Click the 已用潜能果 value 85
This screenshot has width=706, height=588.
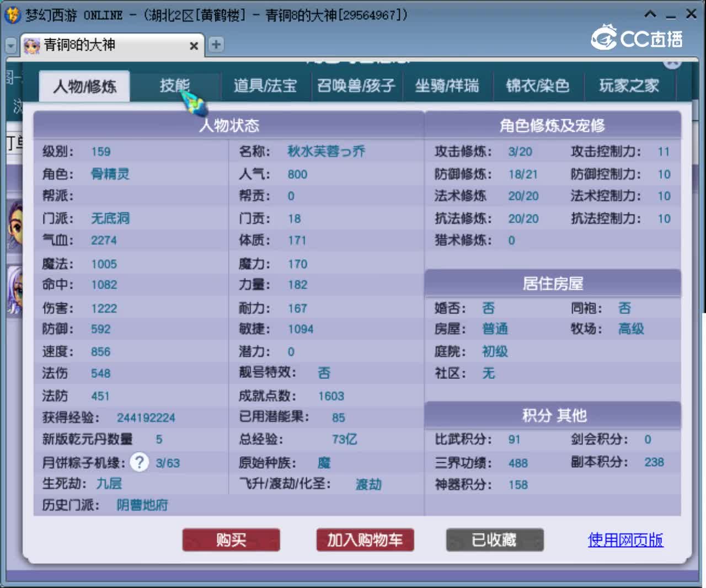click(339, 418)
